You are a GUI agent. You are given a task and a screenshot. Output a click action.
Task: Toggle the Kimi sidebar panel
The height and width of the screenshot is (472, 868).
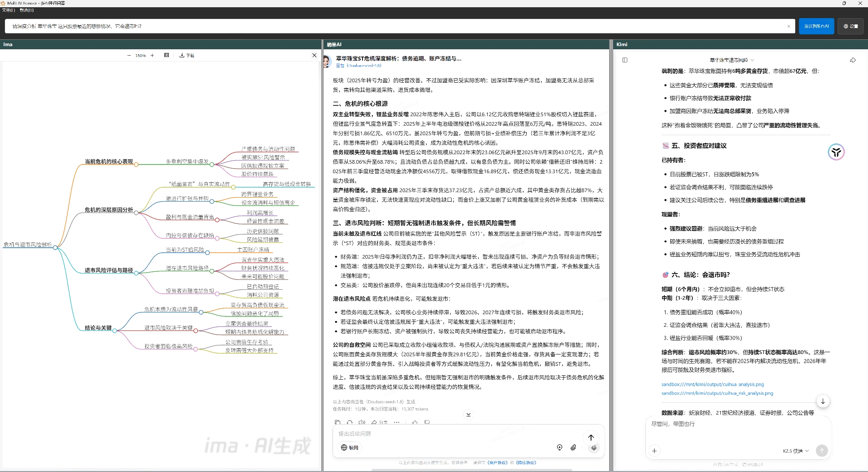[x=625, y=60]
